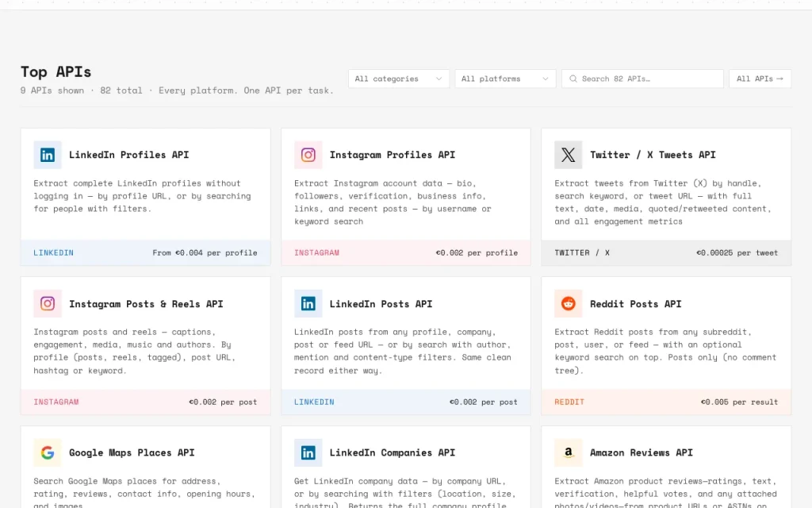812x508 pixels.
Task: Click the Instagram logo on Instagram Profiles API card
Action: tap(308, 155)
